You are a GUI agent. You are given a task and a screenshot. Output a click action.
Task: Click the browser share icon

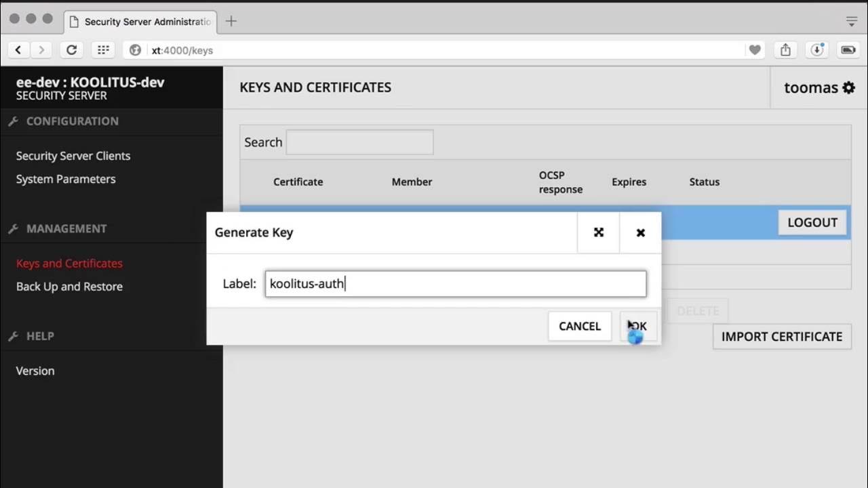click(785, 50)
